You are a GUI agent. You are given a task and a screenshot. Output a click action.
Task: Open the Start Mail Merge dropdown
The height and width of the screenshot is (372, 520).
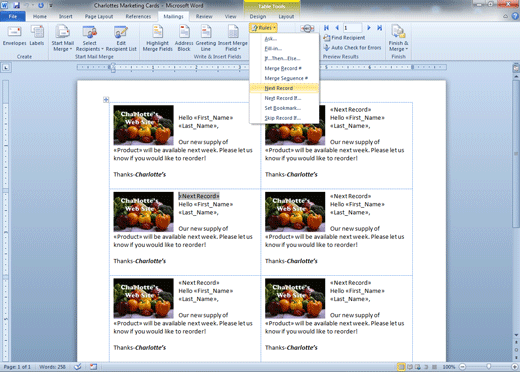point(62,39)
